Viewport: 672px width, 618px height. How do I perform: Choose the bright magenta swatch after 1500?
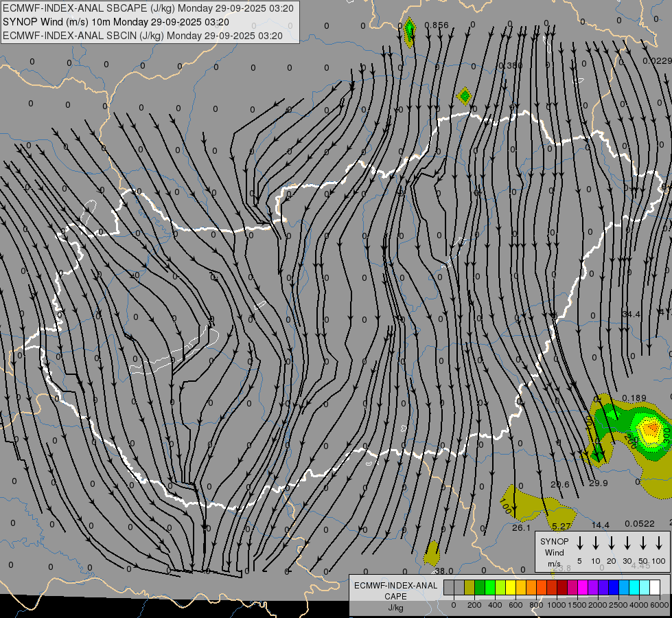(583, 588)
